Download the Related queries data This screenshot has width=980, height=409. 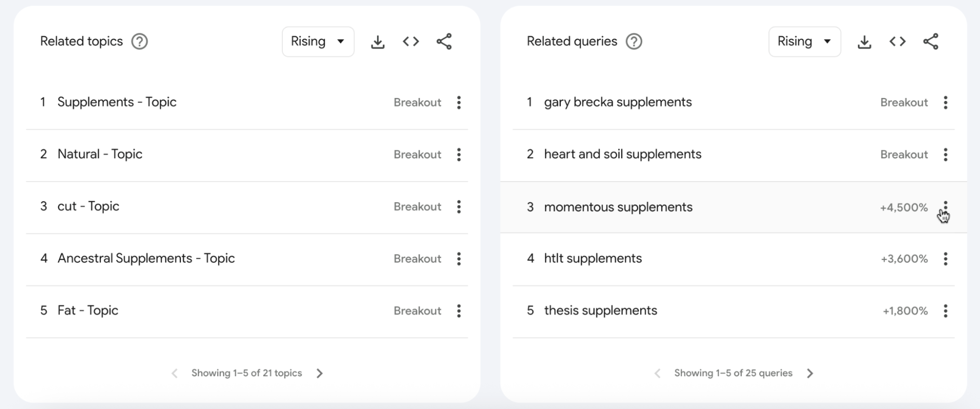pos(864,41)
